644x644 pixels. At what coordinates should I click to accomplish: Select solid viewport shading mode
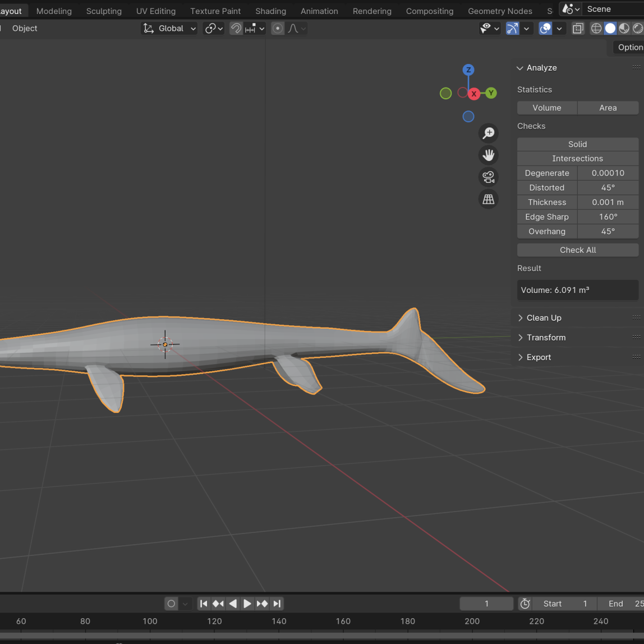(x=610, y=28)
